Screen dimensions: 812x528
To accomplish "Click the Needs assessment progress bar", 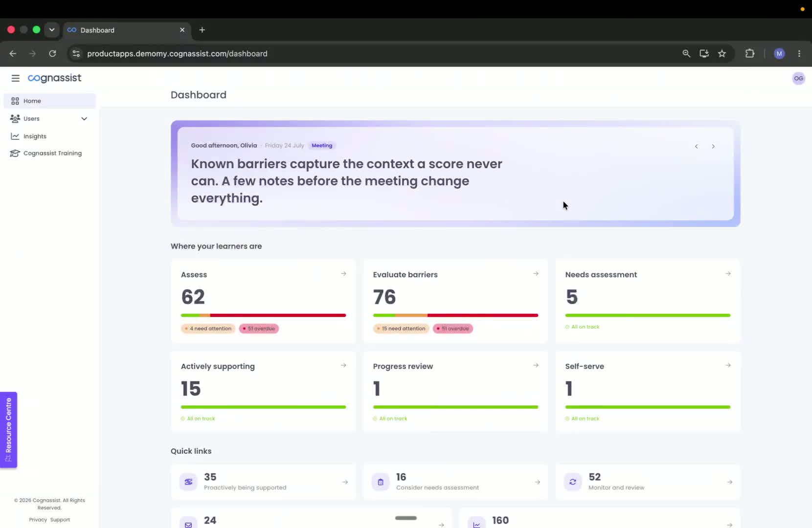I will [648, 315].
